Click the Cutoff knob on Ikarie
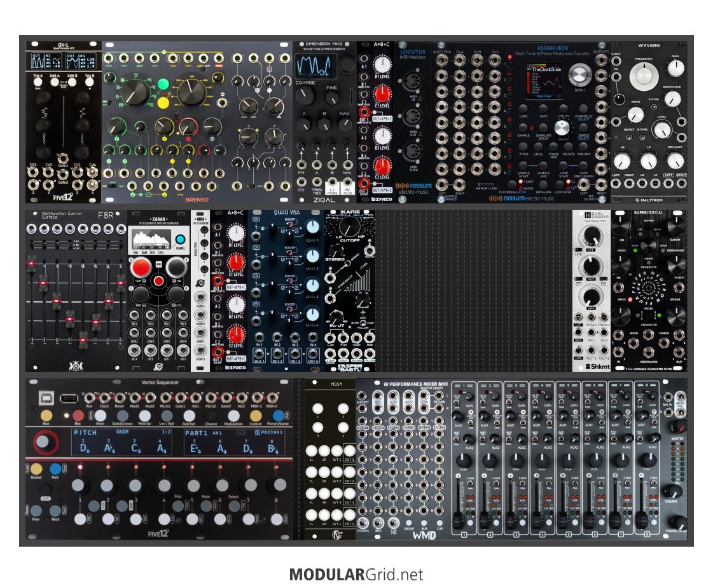The height and width of the screenshot is (588, 713). (350, 226)
